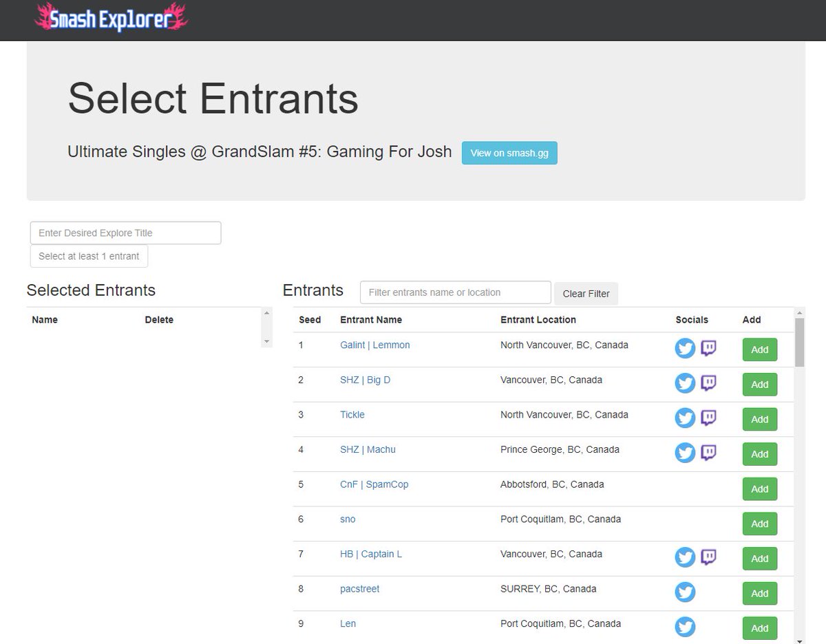
Task: Open SHZ | Big D's Twitch channel
Action: pyautogui.click(x=708, y=383)
